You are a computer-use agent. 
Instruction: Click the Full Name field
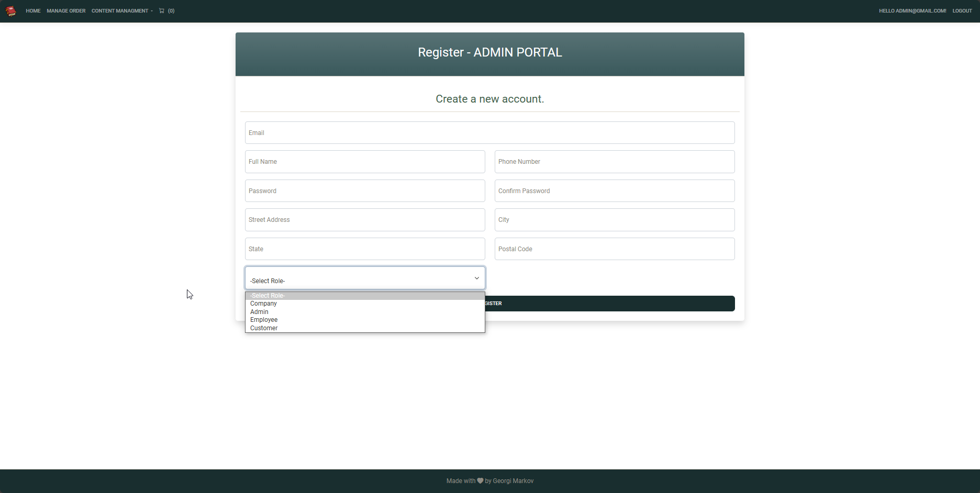click(365, 162)
